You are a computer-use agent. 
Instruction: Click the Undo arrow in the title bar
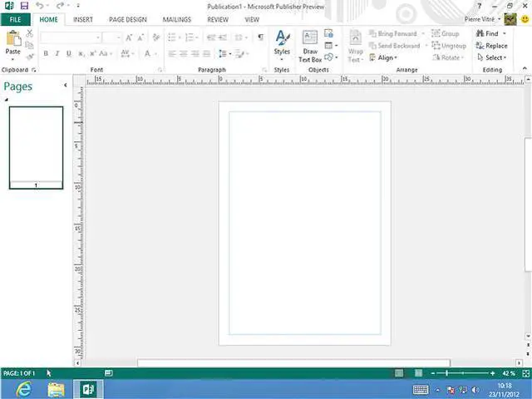(39, 6)
